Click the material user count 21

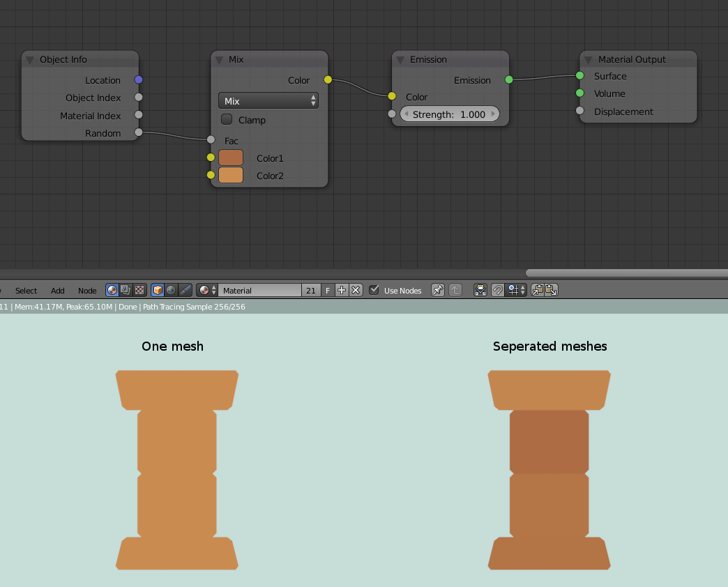pyautogui.click(x=310, y=291)
